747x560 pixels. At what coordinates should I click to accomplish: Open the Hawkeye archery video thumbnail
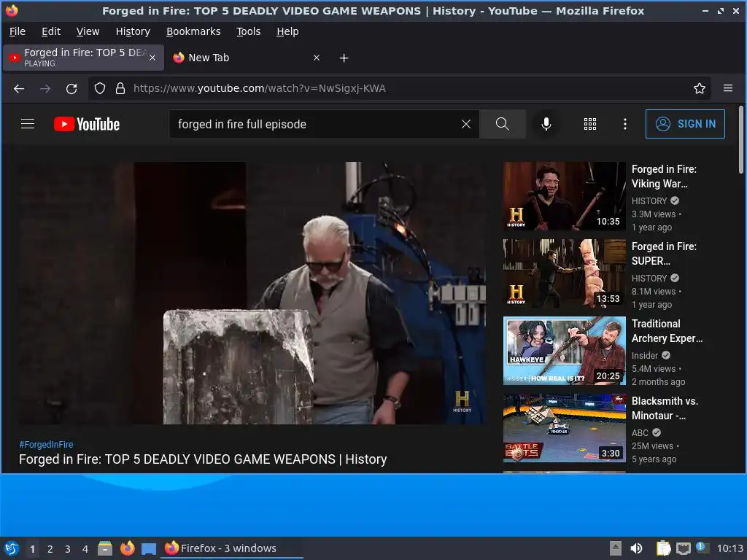coord(565,351)
